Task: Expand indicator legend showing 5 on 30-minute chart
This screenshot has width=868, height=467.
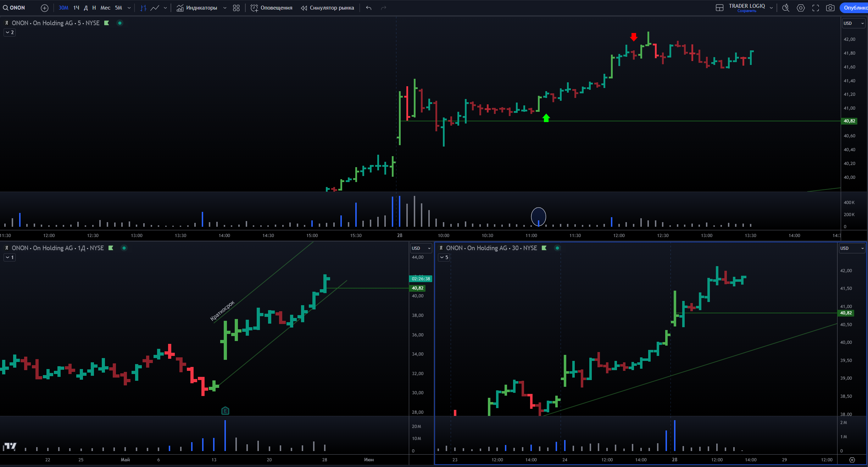Action: tap(444, 258)
